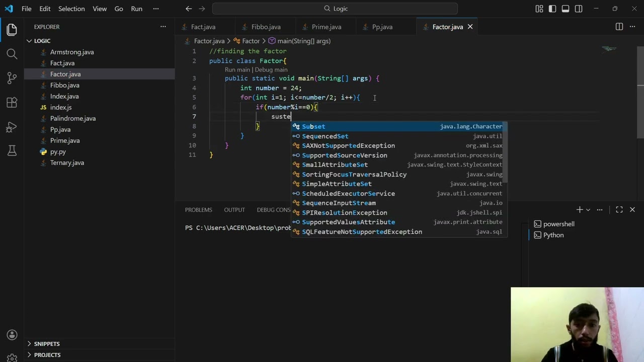
Task: Go forward with the right arrow
Action: 202,9
